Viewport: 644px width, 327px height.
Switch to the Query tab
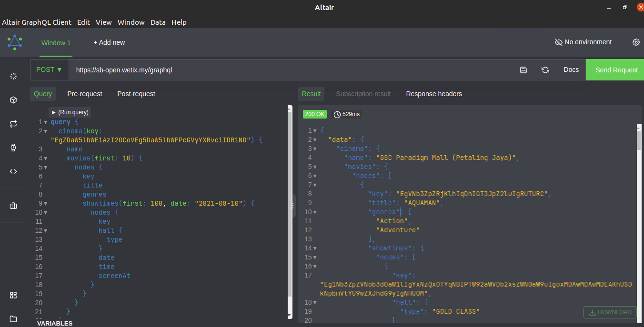tap(43, 94)
